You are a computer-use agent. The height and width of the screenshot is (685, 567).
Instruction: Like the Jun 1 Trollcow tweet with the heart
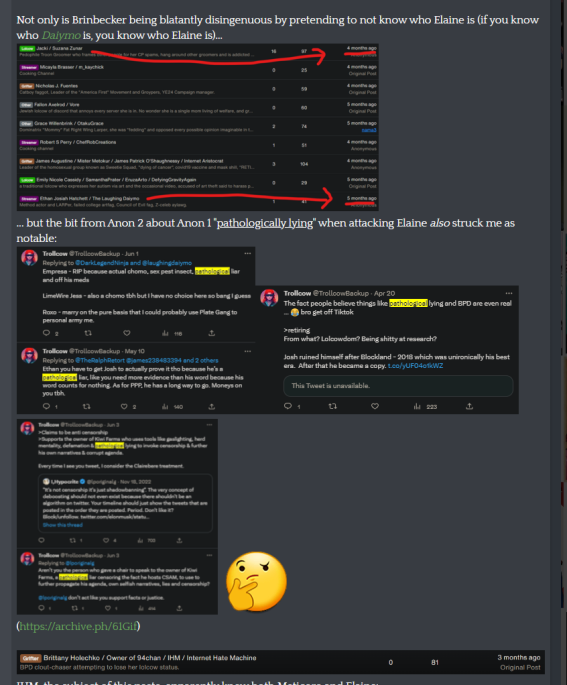point(127,333)
